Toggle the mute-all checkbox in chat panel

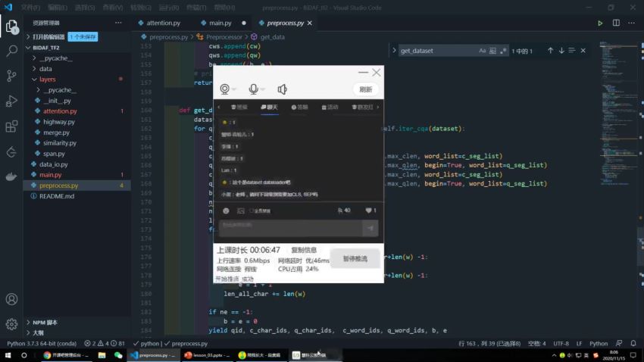click(251, 211)
